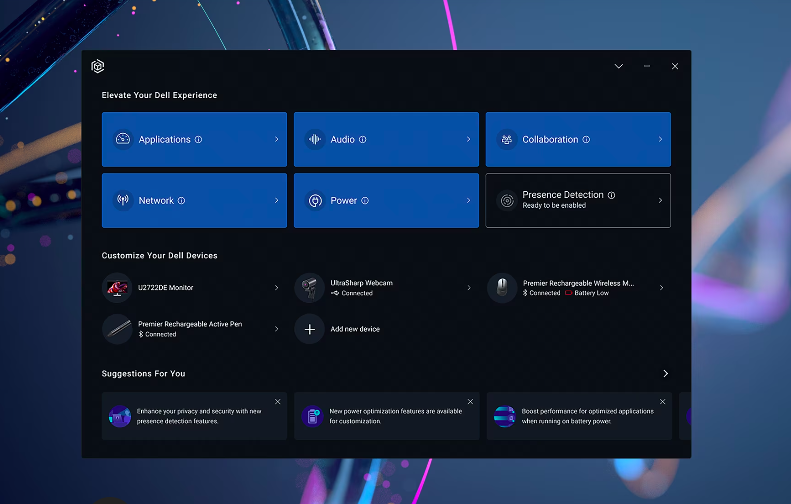791x504 pixels.
Task: Dismiss the power optimization suggestion card
Action: (470, 402)
